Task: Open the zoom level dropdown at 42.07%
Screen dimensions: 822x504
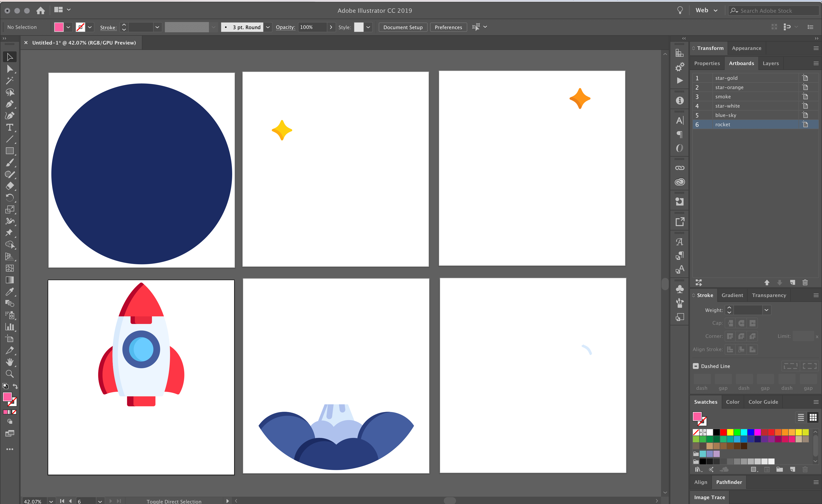Action: [x=51, y=501]
